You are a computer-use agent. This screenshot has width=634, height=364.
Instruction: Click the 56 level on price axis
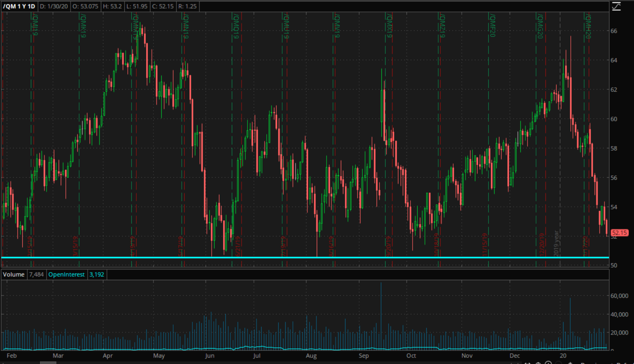point(614,177)
